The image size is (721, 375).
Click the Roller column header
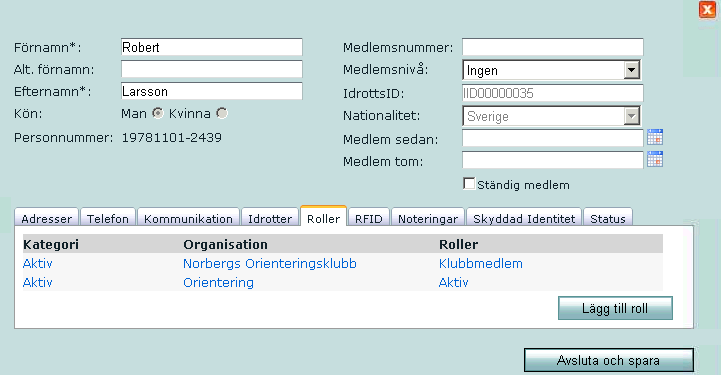tap(458, 244)
